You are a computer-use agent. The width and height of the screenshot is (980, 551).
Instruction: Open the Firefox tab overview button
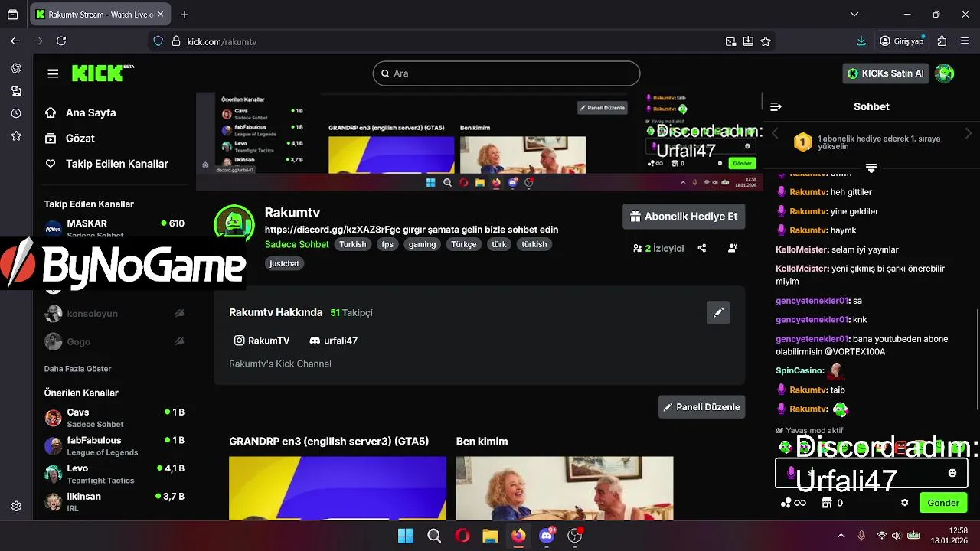tap(13, 14)
